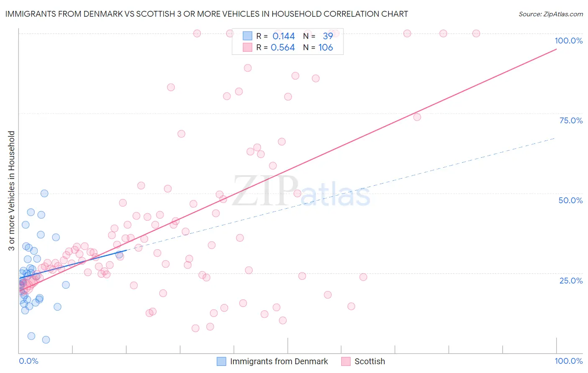Click the 0.564 correlation value
The image size is (588, 373).
pos(283,47)
